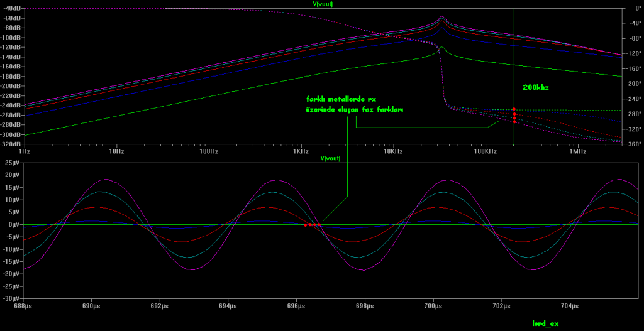
Task: Click the 698µs time axis label
Action: [x=365, y=306]
